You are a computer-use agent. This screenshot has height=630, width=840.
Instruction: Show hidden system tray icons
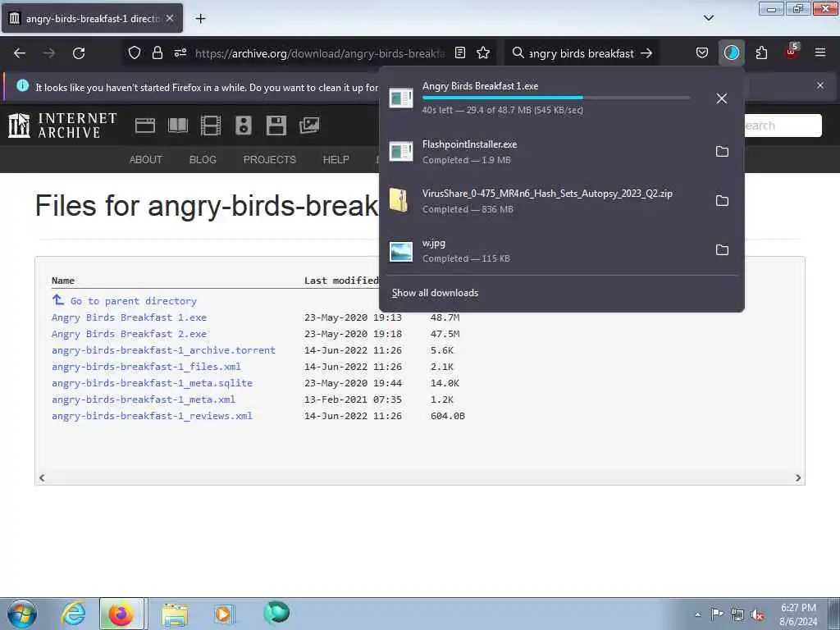pos(697,614)
